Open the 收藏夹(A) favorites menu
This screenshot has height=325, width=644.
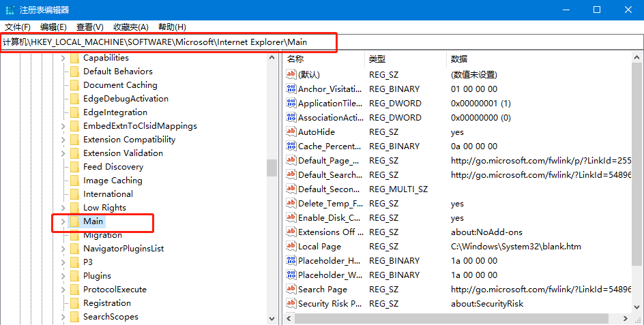pos(130,27)
